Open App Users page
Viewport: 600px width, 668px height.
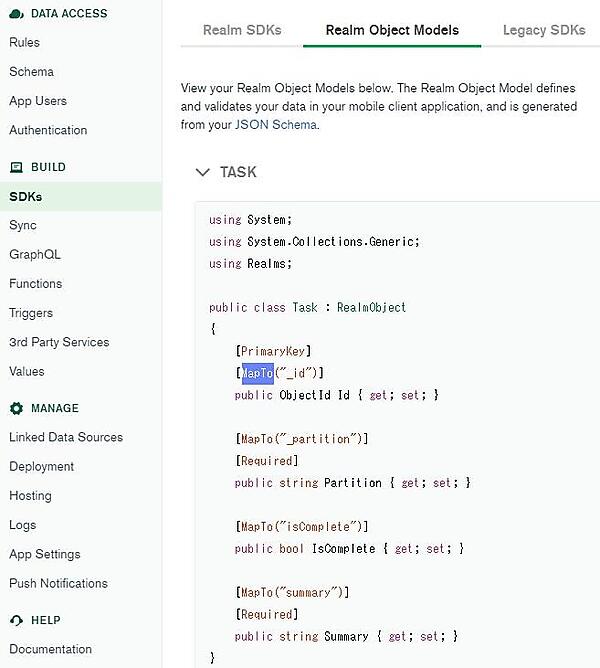[x=38, y=101]
